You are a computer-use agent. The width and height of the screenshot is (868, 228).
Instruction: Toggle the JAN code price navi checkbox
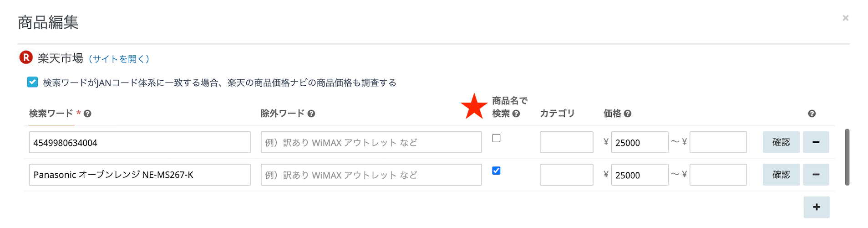click(x=32, y=82)
